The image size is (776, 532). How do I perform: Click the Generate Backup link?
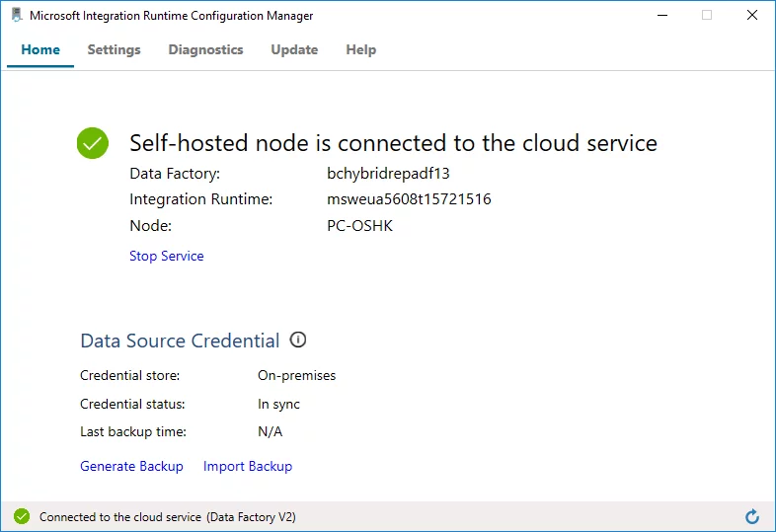pos(131,466)
